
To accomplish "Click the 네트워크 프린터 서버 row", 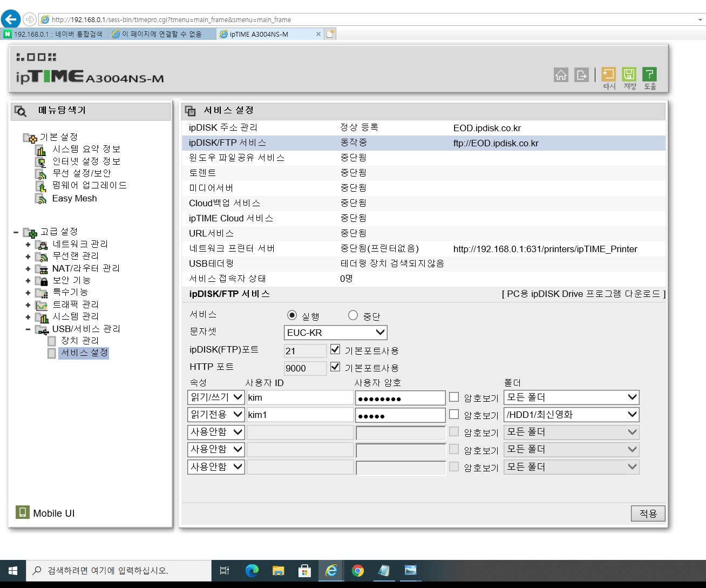I will point(424,248).
